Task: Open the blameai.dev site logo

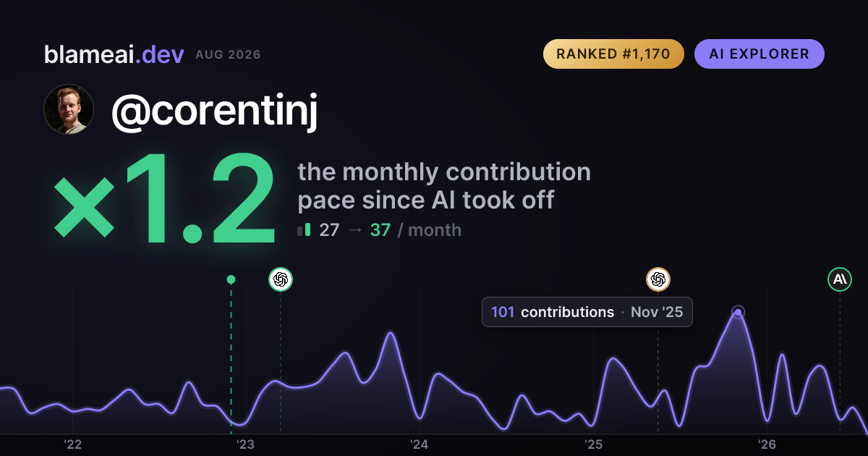Action: tap(114, 54)
